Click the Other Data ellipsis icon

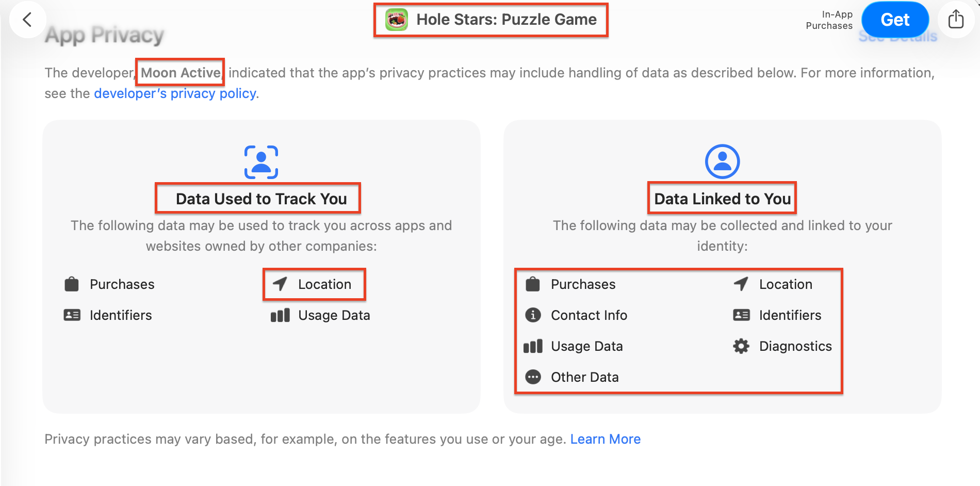tap(533, 377)
